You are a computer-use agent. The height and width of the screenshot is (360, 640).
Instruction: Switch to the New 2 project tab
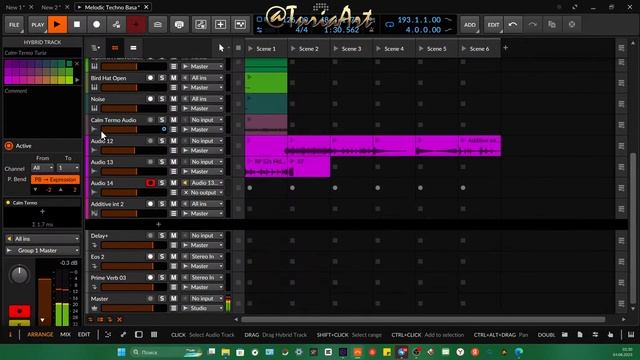(51, 7)
